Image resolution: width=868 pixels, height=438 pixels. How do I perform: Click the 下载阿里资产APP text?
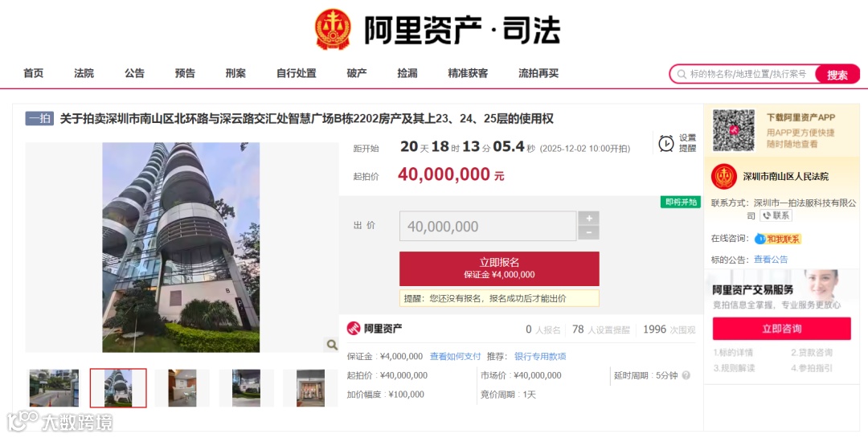pyautogui.click(x=800, y=117)
